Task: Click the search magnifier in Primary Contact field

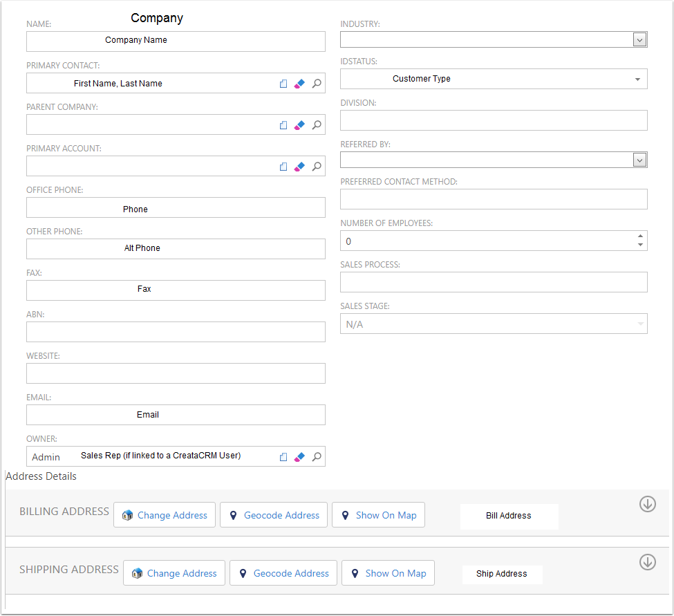Action: (x=317, y=84)
